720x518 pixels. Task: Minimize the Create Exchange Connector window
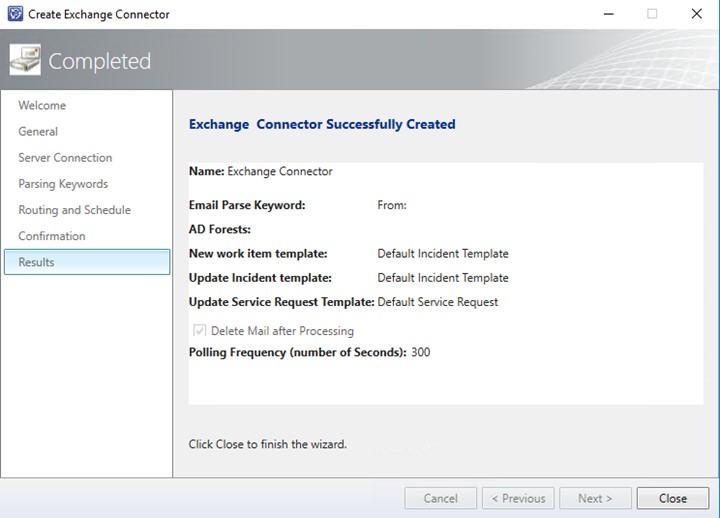[x=609, y=14]
